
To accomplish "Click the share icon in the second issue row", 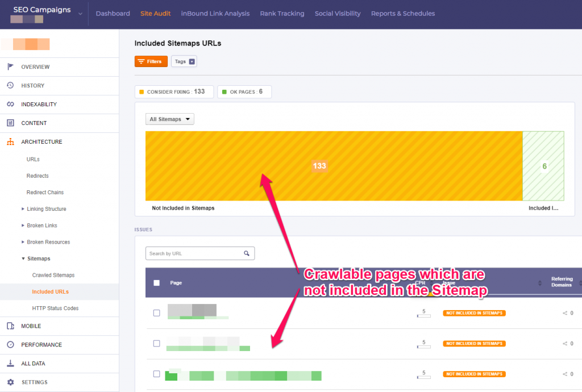I will tap(565, 343).
